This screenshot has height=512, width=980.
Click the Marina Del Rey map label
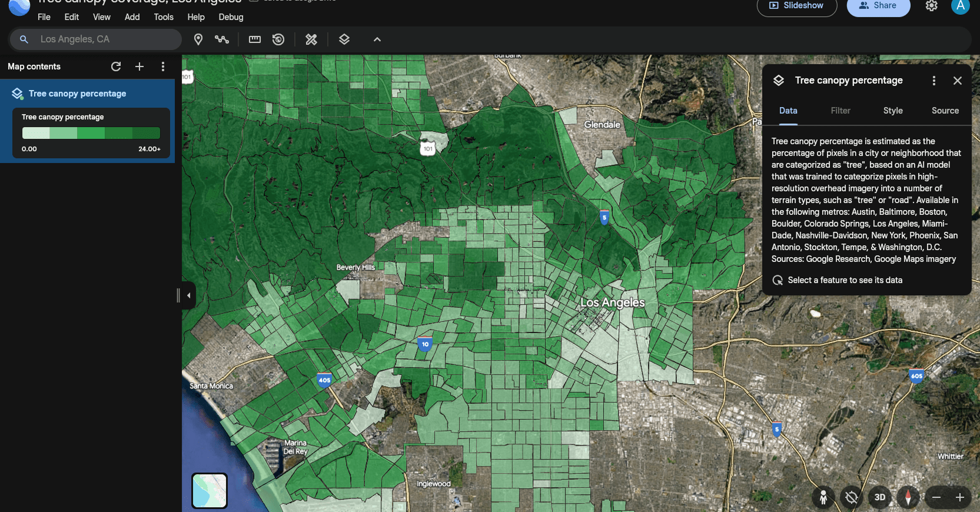(x=295, y=447)
